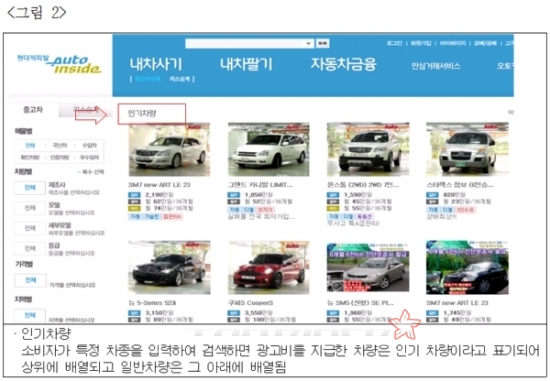
Task: Open the SM7 new ART LE 23 white car photo
Action: (169, 150)
